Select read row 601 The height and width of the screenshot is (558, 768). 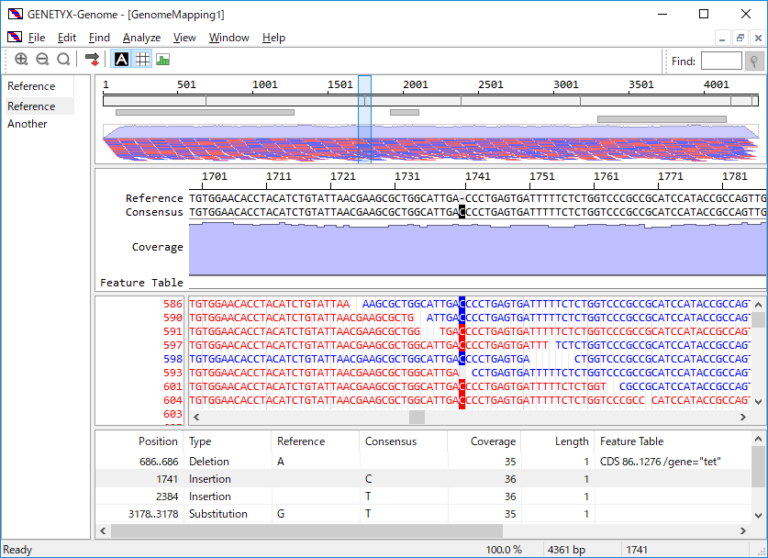[173, 387]
